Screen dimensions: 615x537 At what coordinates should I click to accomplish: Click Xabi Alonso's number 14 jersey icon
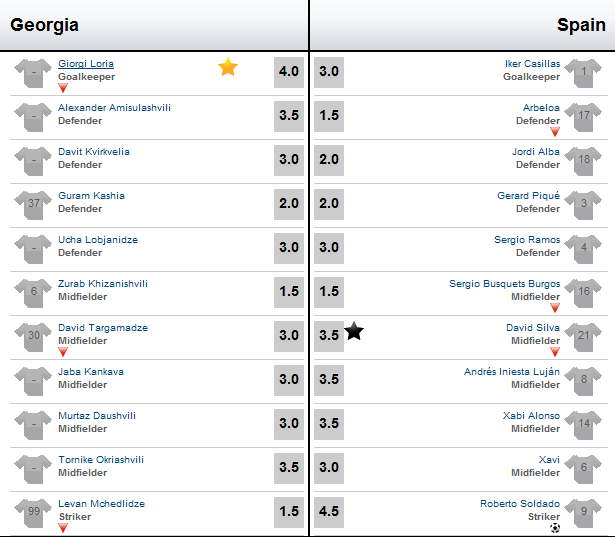pos(583,423)
